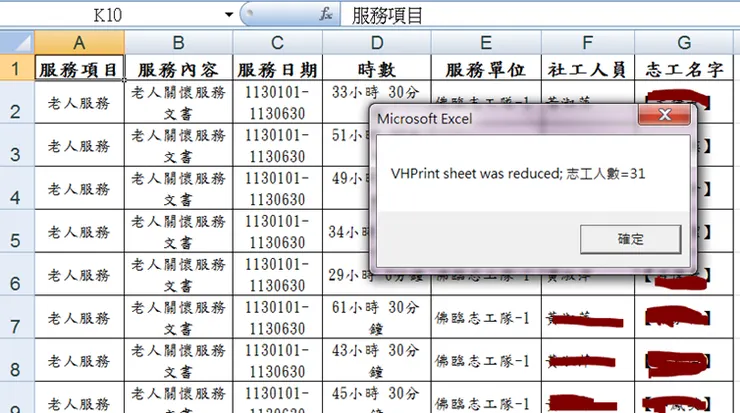Click cell A1 服務項目
This screenshot has height=413, width=740.
[79, 68]
